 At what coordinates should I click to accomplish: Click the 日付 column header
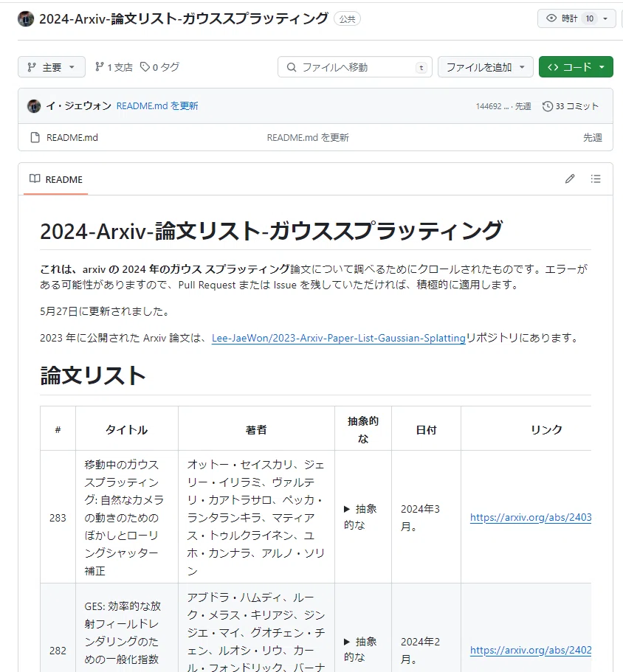[426, 429]
